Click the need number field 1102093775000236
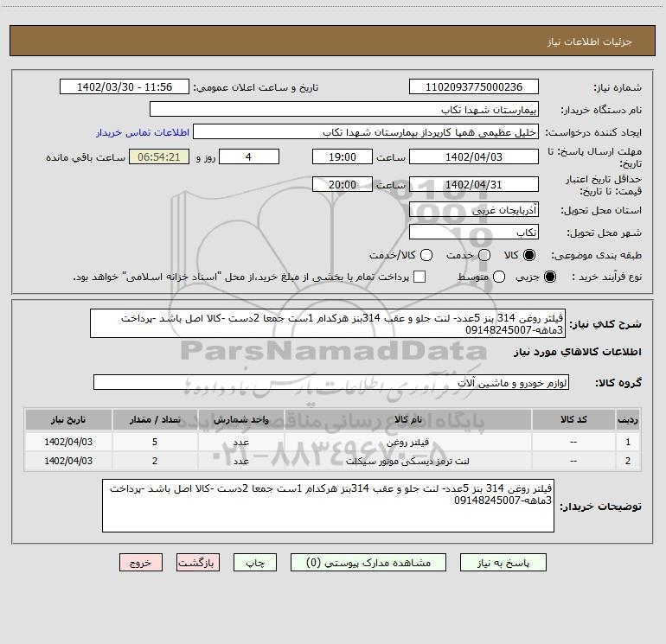 (474, 87)
